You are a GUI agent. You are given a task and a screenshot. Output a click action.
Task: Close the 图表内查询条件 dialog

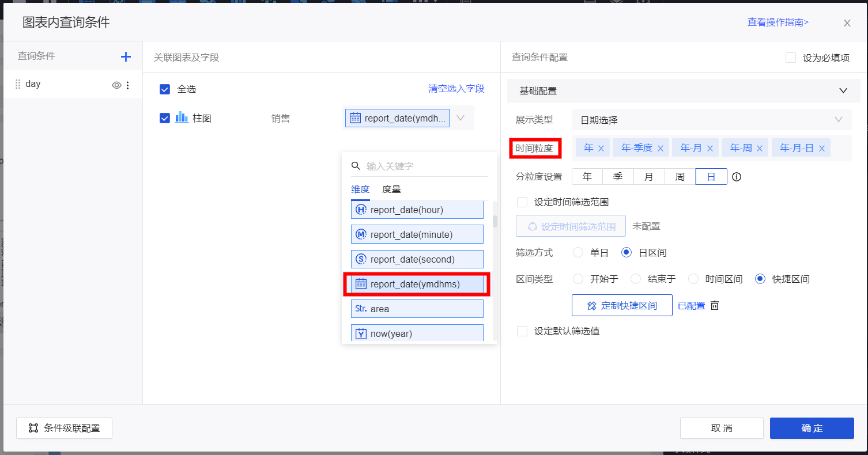click(847, 23)
